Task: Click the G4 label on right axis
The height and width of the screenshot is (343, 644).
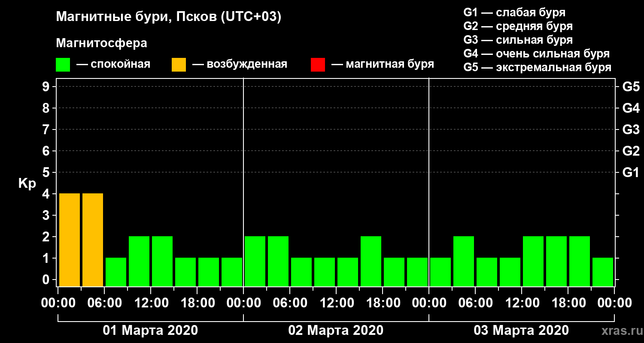Action: tap(631, 108)
